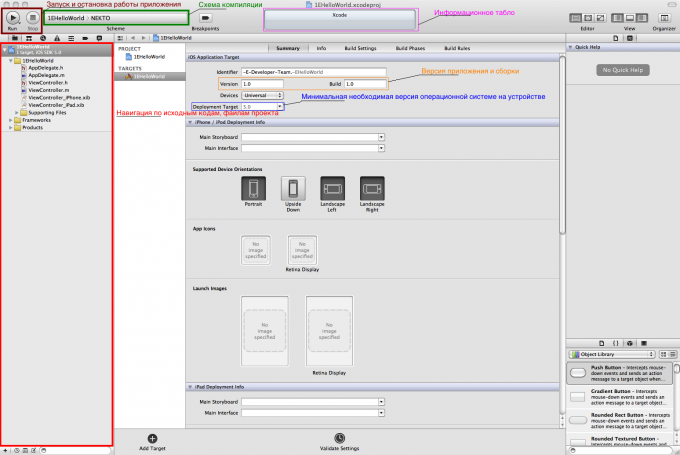Collapse the Quick Help section
680x455 pixels.
[x=570, y=47]
